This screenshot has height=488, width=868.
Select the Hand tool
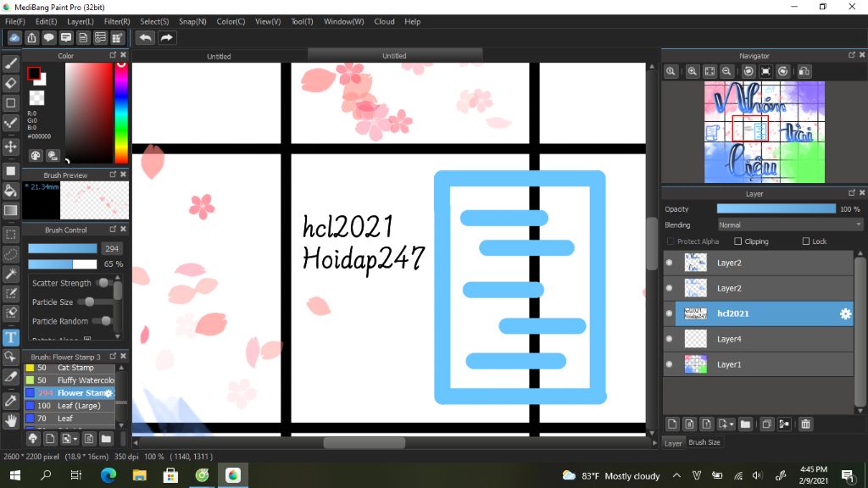click(10, 420)
